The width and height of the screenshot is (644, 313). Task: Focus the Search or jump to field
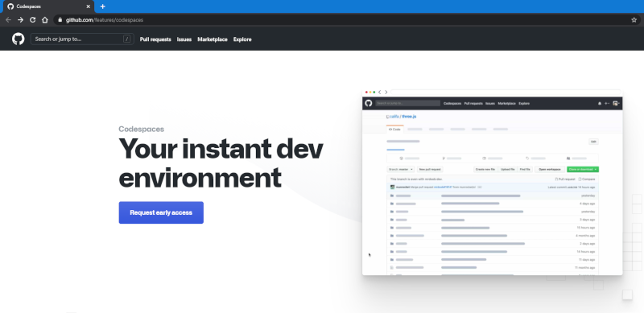[x=82, y=39]
